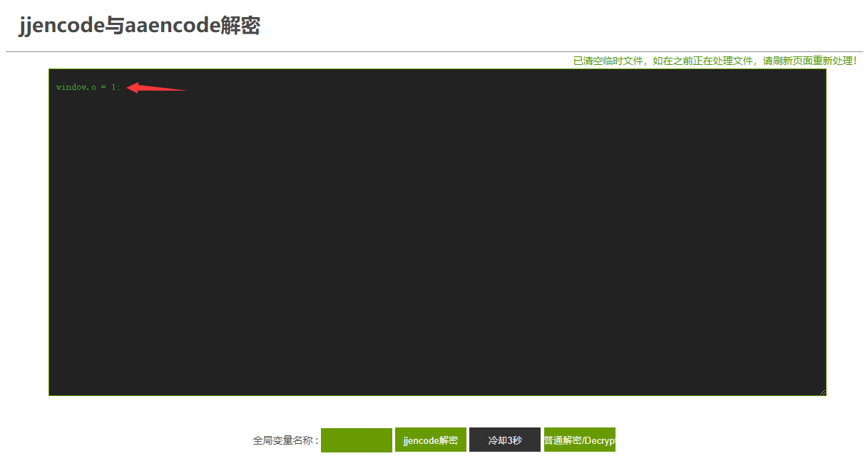Screen dimensions: 868x461
Task: Focus the green 全局变量名称 input field
Action: pyautogui.click(x=356, y=440)
